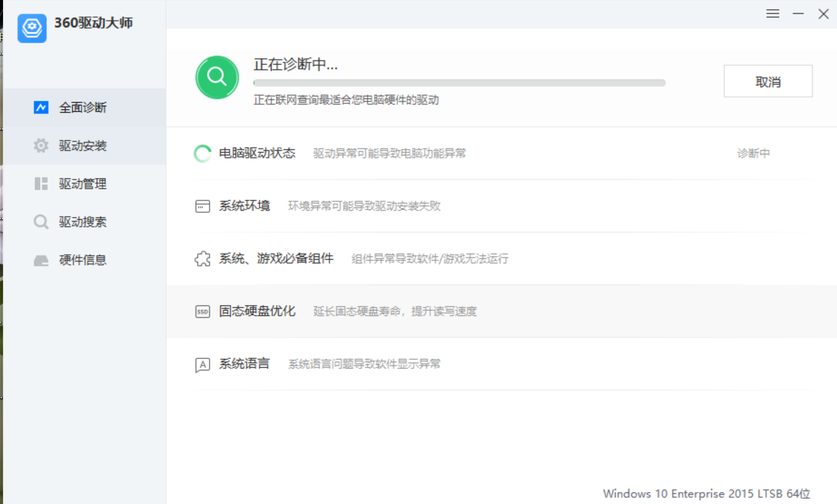Select the 系统环境 row title
Screen dimensions: 837x504
(x=245, y=206)
